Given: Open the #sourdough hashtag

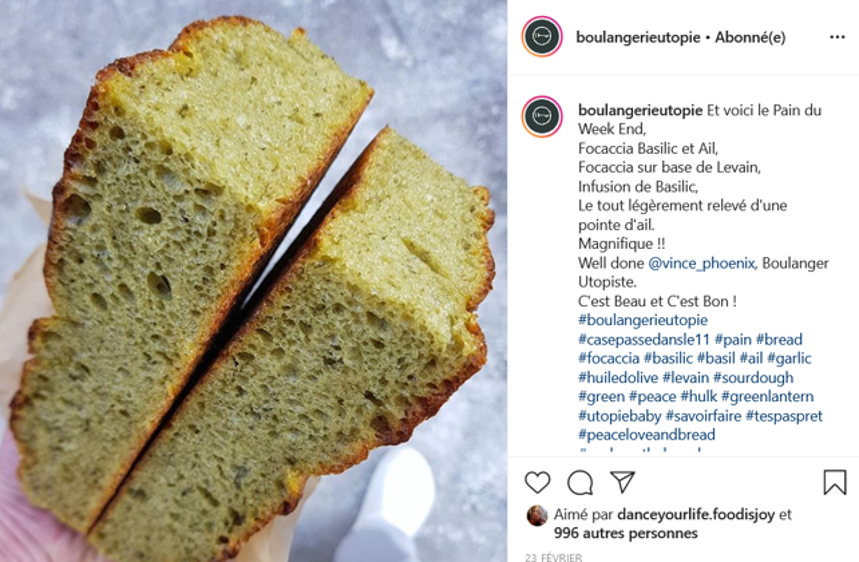Looking at the screenshot, I should [x=753, y=378].
